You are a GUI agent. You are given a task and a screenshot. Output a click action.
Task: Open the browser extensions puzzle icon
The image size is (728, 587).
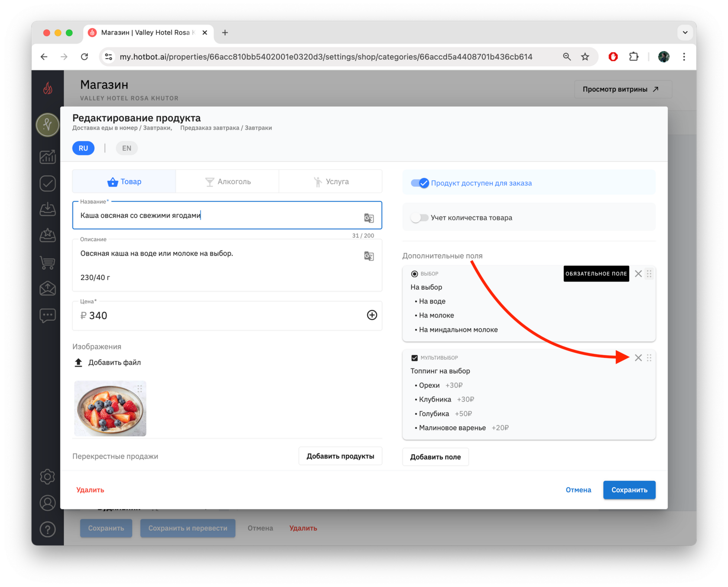[634, 57]
